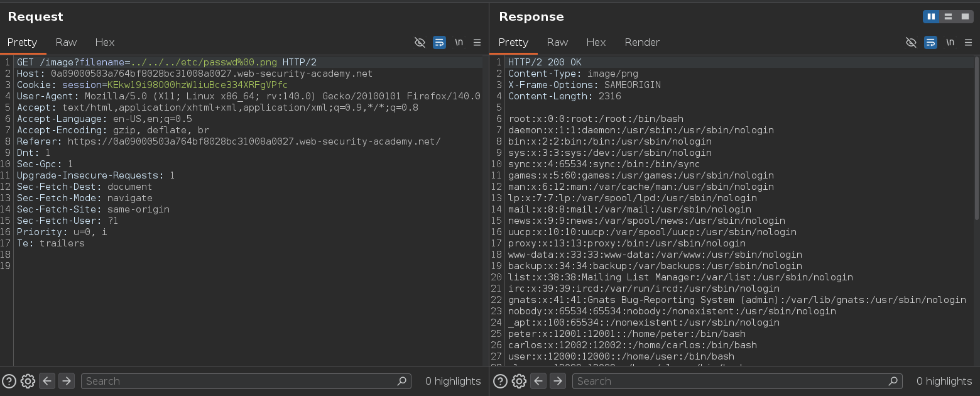Image resolution: width=980 pixels, height=396 pixels.
Task: Go to next match in Request search
Action: (x=67, y=381)
